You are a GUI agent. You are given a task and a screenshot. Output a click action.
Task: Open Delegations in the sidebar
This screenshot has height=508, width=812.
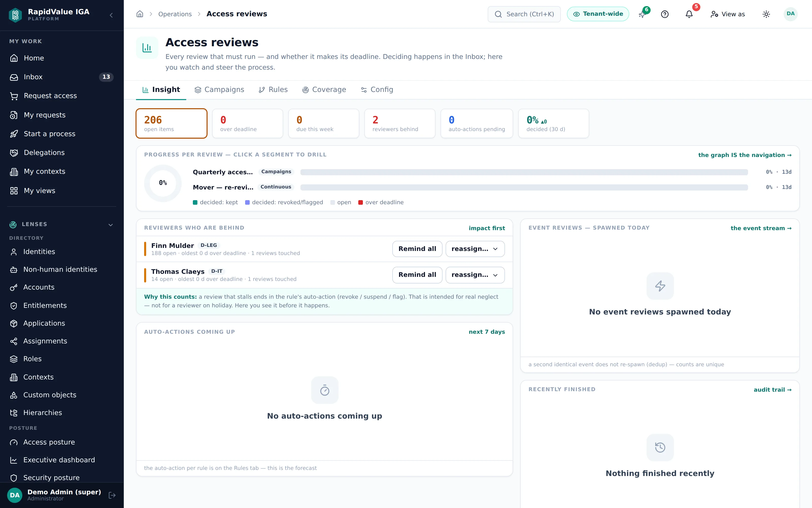[x=62, y=153]
